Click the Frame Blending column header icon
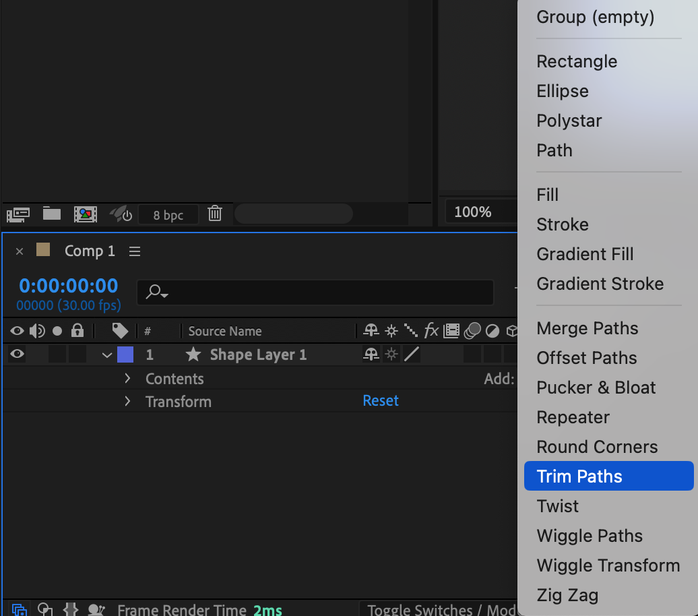Image resolution: width=698 pixels, height=616 pixels. pyautogui.click(x=451, y=331)
